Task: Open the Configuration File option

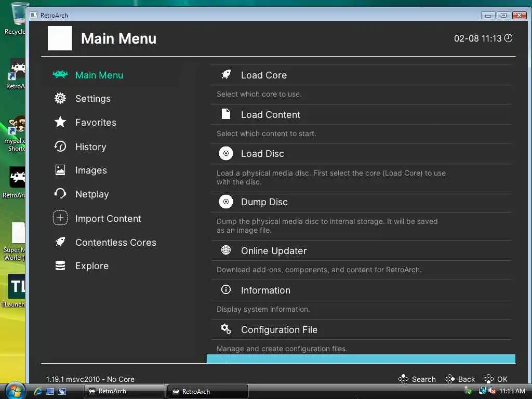Action: [x=362, y=329]
